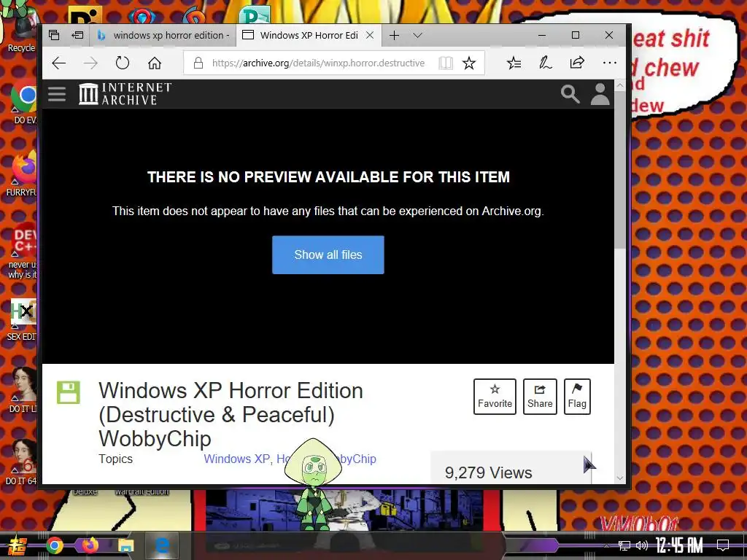
Task: Click the green Peridot desktop character
Action: pyautogui.click(x=313, y=483)
